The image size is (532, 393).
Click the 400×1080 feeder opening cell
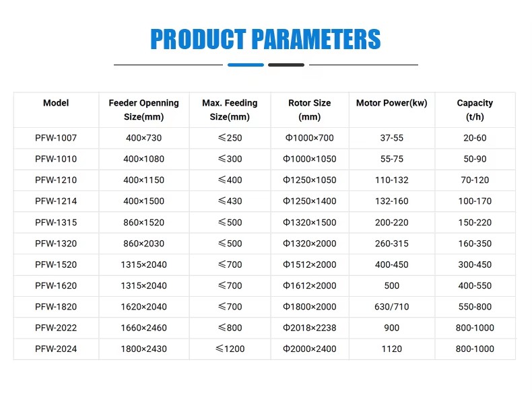point(144,159)
